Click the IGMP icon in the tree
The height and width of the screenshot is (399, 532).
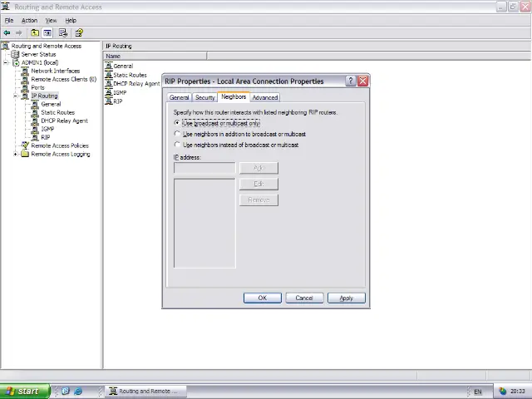coord(35,130)
